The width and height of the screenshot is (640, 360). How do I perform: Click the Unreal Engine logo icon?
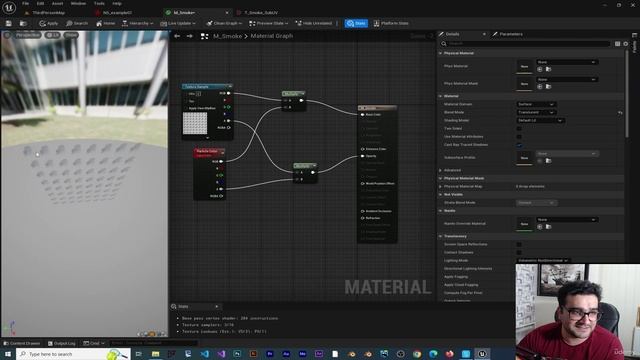point(9,7)
